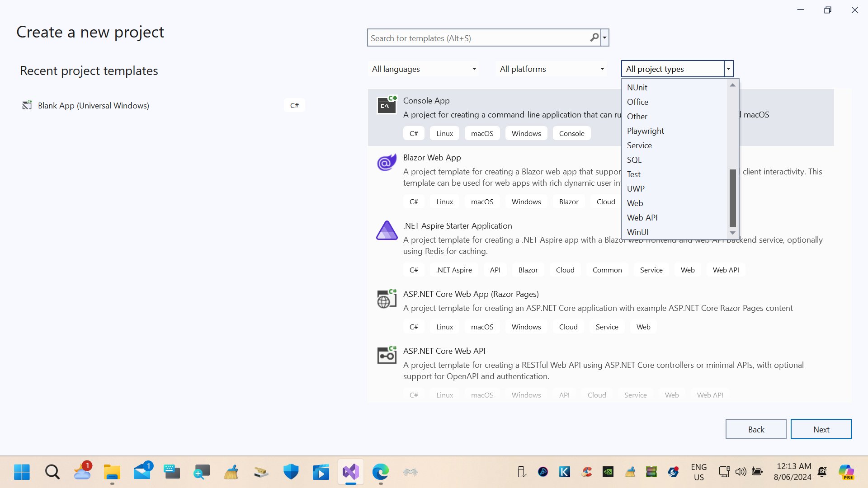Select Web API from project types list
This screenshot has width=868, height=488.
(x=675, y=217)
